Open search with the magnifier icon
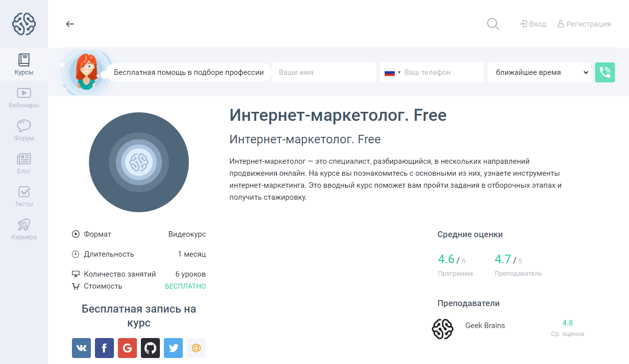This screenshot has width=629, height=364. [493, 24]
